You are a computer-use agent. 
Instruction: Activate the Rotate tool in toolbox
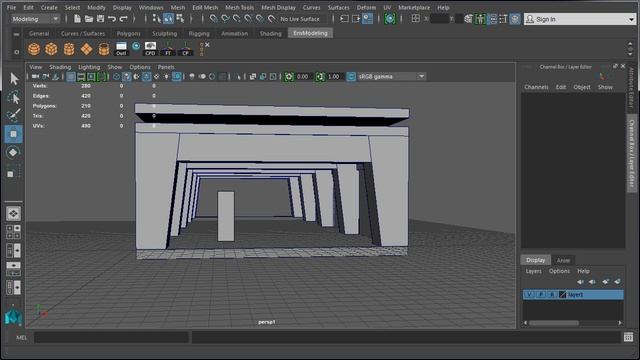click(13, 152)
